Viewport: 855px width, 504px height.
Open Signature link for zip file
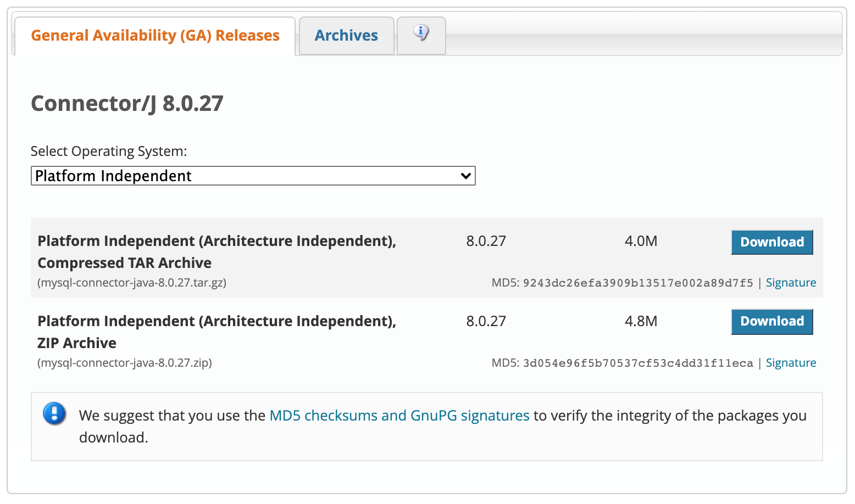791,363
